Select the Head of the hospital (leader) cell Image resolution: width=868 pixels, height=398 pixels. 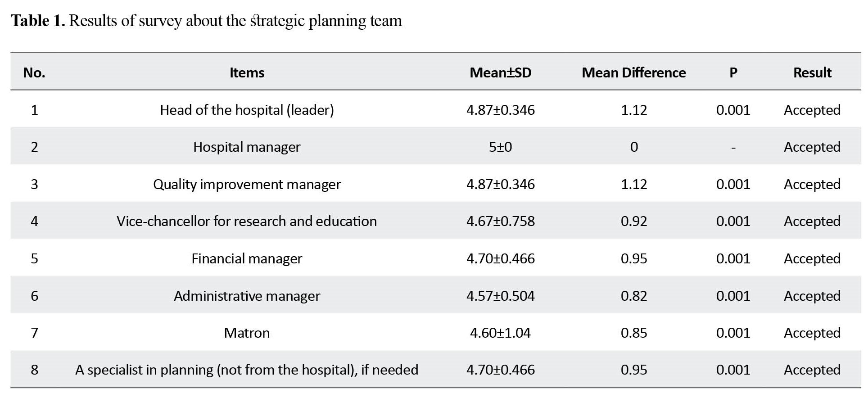[247, 110]
